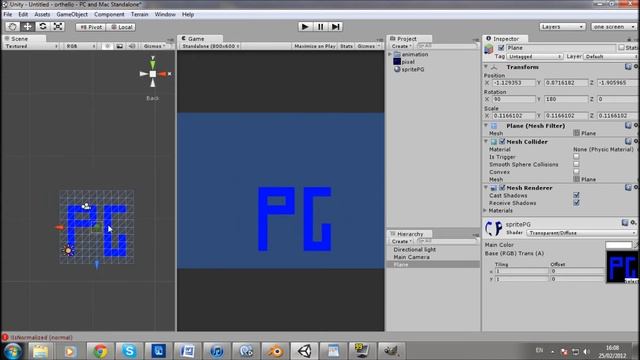Open the Hierarchy Create dropdown
This screenshot has height=360, width=640.
tap(401, 241)
